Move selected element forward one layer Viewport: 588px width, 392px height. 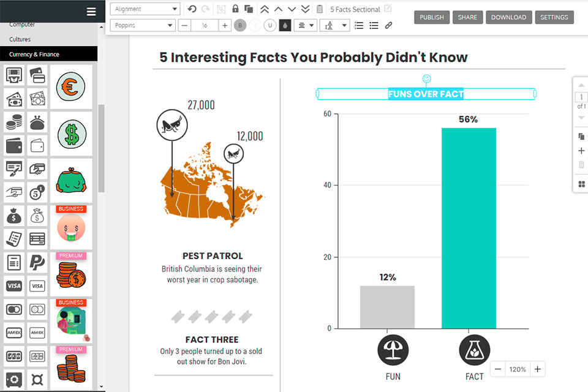click(x=278, y=9)
